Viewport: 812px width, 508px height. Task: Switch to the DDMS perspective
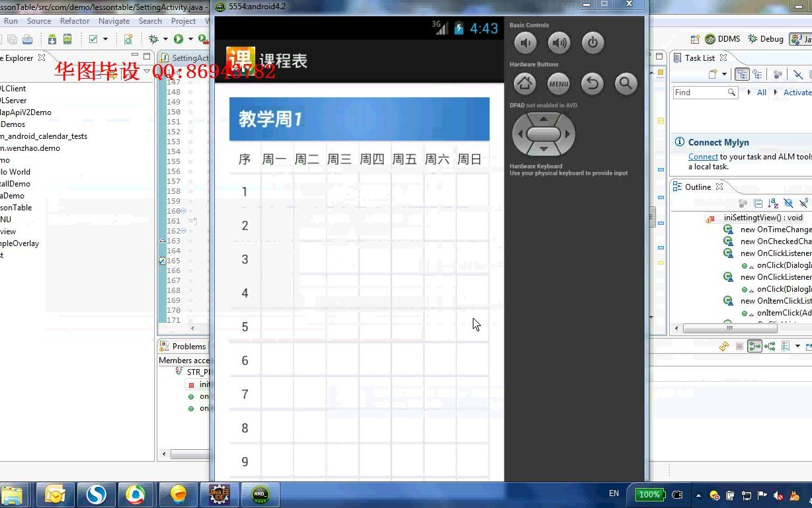click(724, 38)
